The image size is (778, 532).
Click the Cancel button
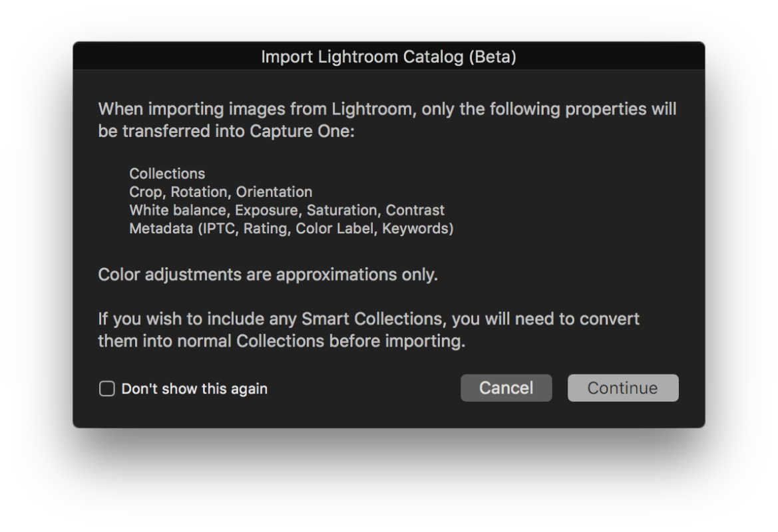506,388
